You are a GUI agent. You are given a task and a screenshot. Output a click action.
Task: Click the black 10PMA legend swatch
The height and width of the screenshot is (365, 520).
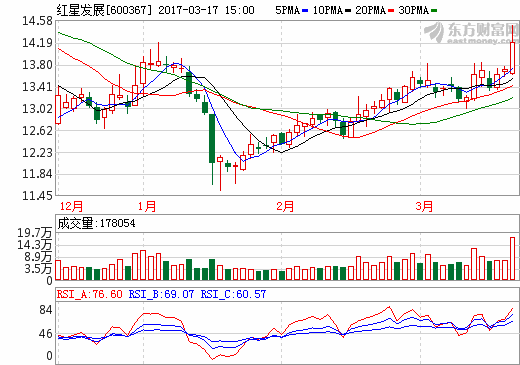click(x=348, y=11)
